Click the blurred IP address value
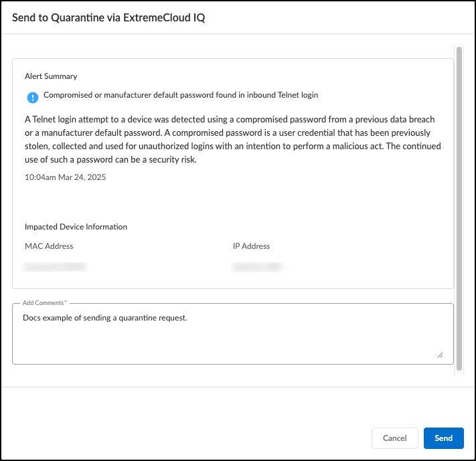This screenshot has height=461, width=476. [257, 267]
